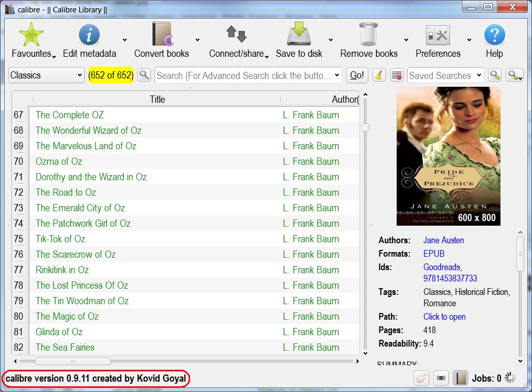Open Advanced Search magnifier button
Image resolution: width=532 pixels, height=392 pixels.
(144, 75)
